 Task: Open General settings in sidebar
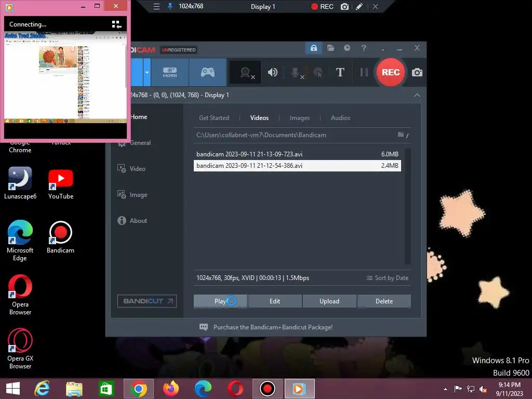[135, 143]
